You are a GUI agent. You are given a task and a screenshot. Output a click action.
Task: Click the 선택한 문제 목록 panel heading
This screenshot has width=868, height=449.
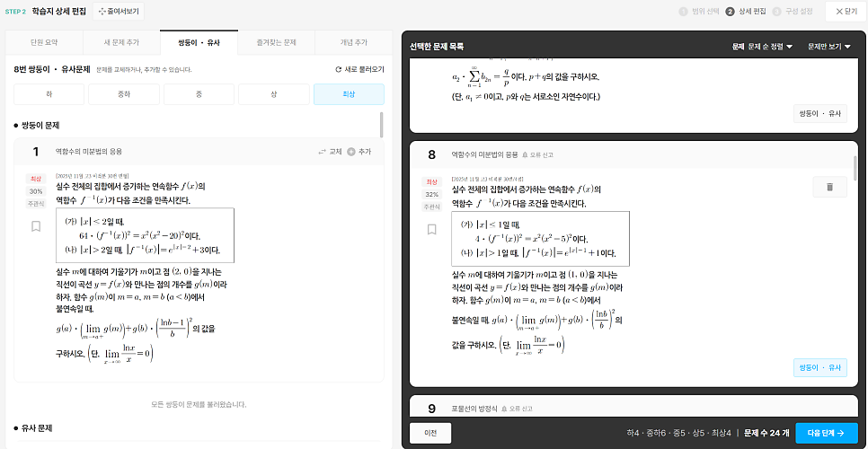[x=438, y=47]
